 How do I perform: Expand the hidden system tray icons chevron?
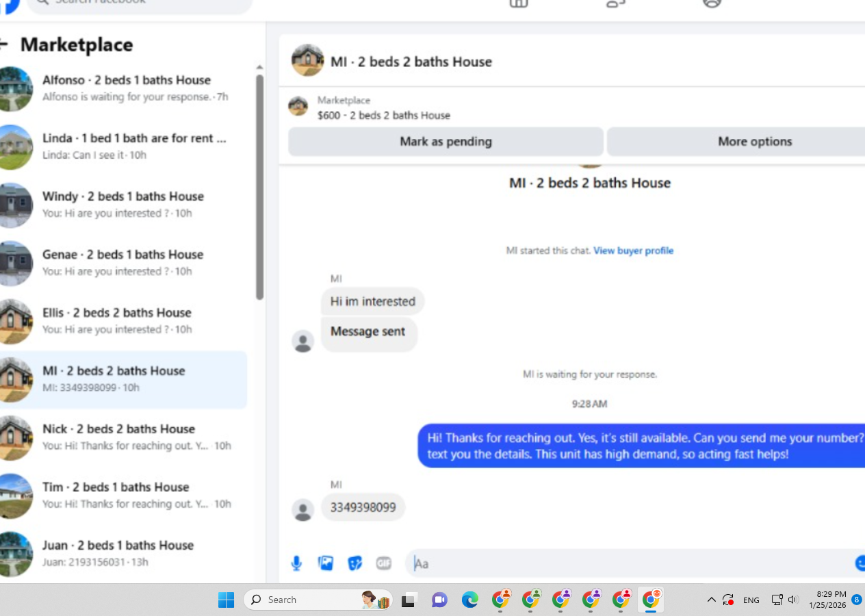click(x=711, y=600)
